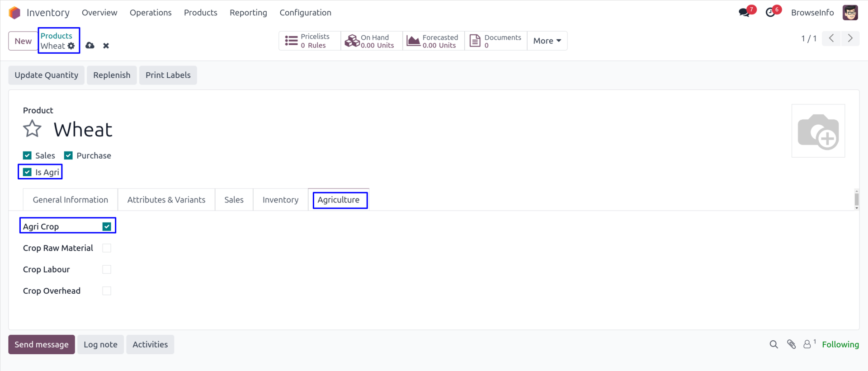Open the followers person icon

[x=807, y=344]
